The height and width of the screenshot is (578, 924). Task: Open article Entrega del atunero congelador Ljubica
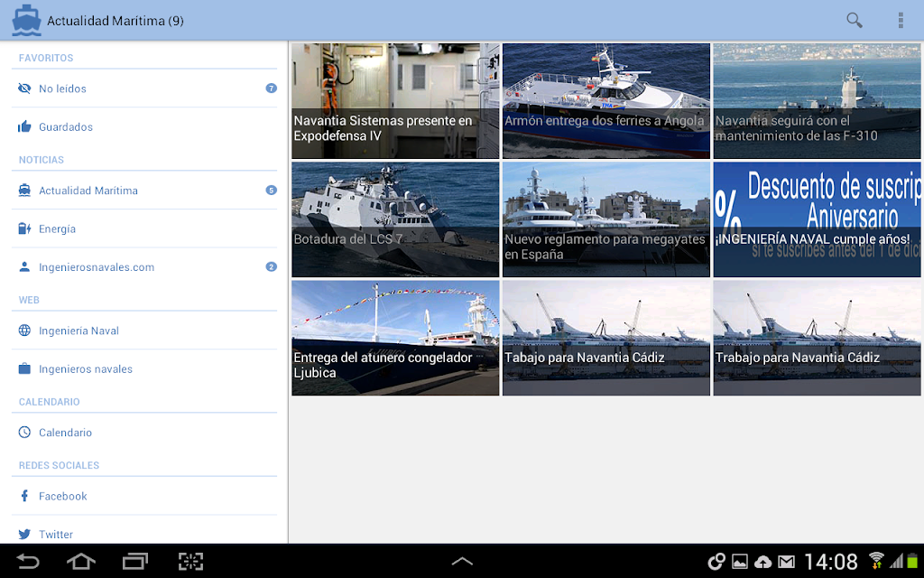(395, 338)
